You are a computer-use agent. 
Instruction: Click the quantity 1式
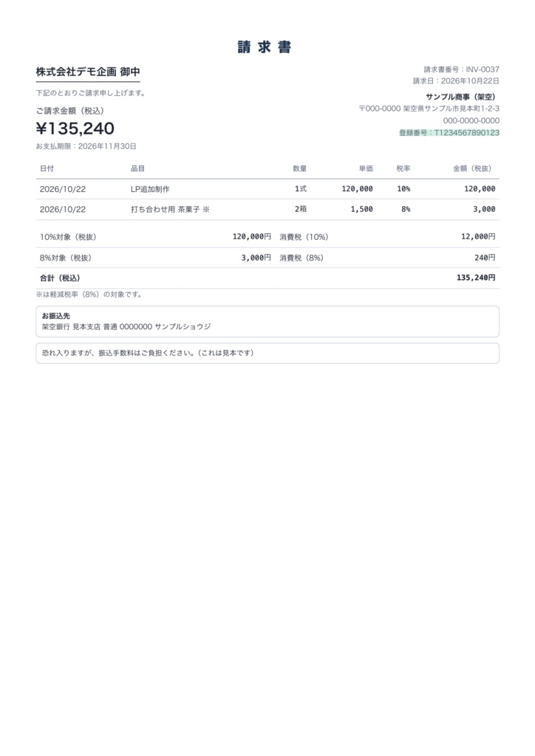coord(301,188)
